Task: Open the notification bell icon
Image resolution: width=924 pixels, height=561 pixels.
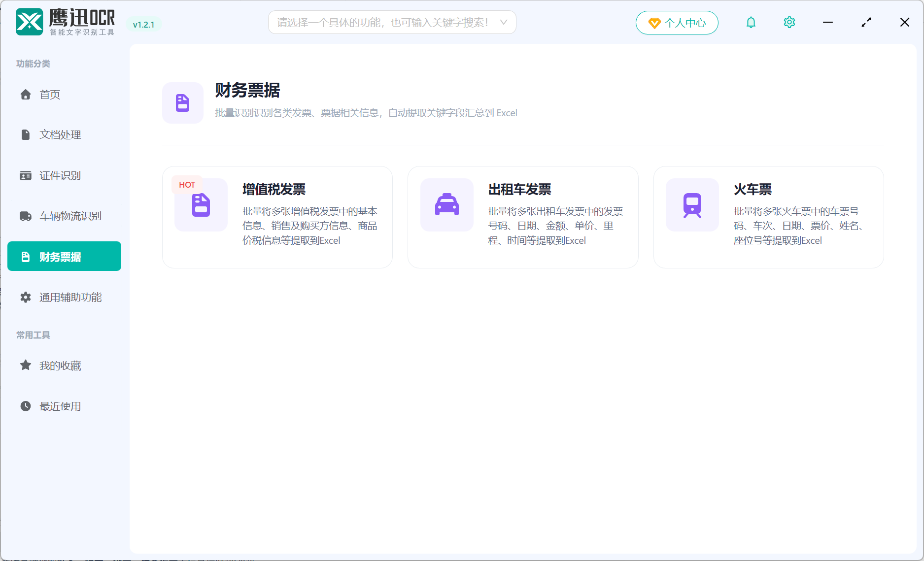Action: point(751,22)
